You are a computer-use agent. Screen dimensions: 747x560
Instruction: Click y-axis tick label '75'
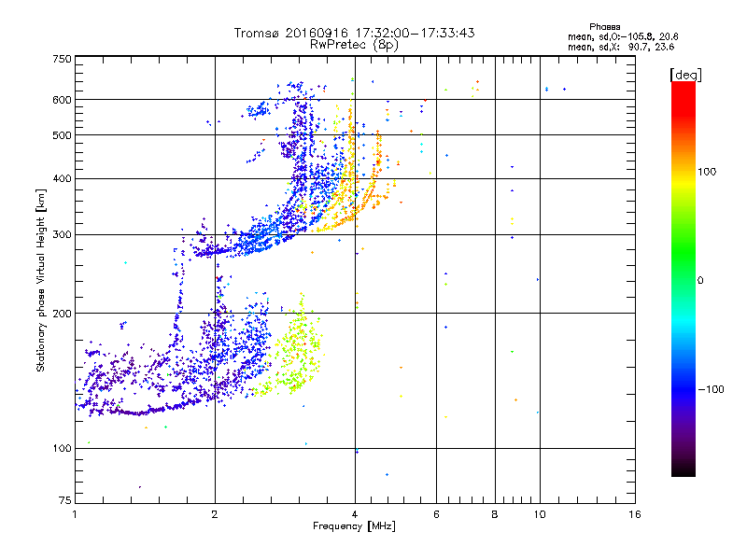[x=65, y=500]
